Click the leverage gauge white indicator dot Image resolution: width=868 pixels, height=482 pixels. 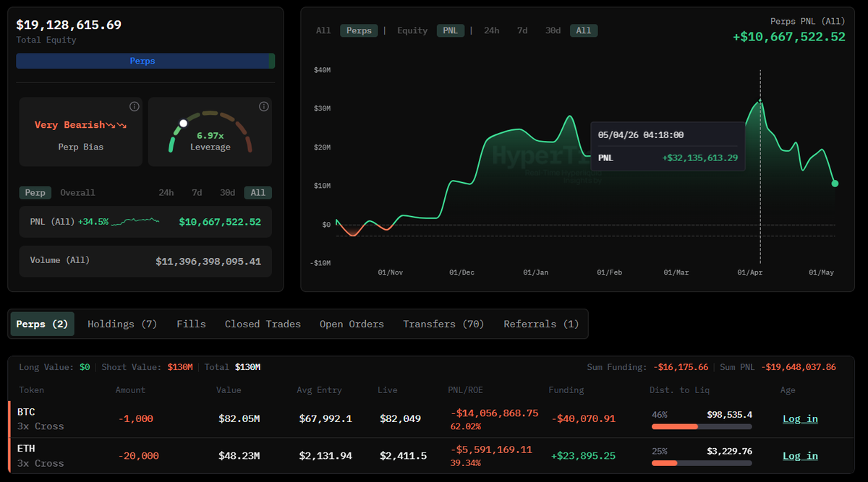click(x=183, y=123)
